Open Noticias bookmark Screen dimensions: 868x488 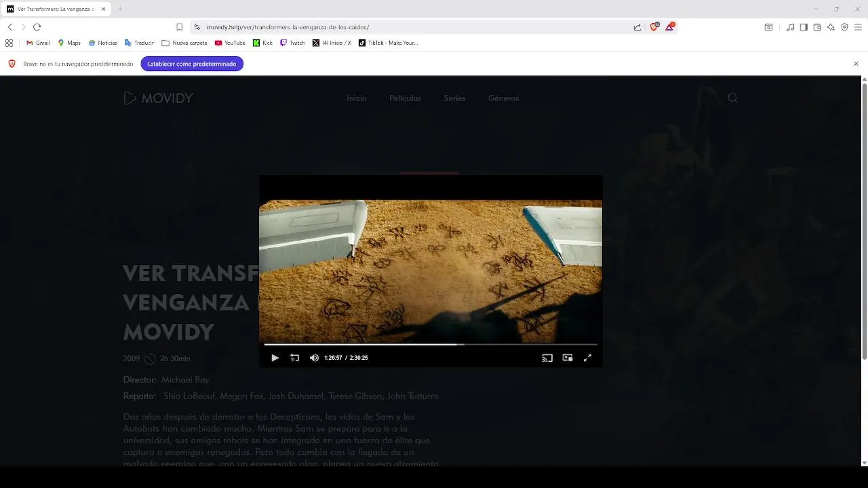click(x=102, y=43)
